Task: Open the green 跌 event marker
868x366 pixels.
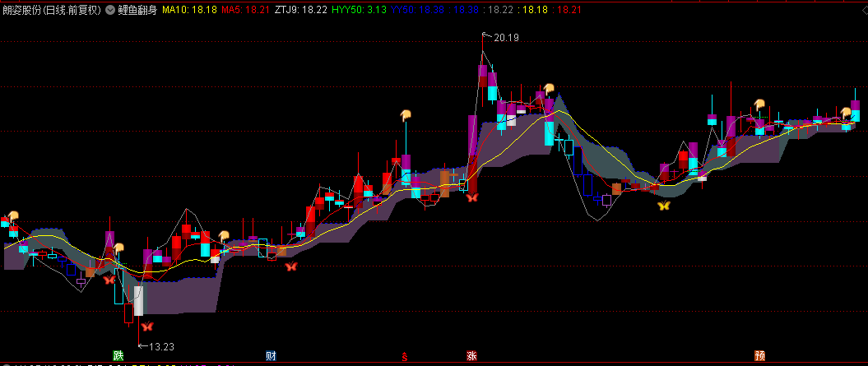Action: (118, 355)
